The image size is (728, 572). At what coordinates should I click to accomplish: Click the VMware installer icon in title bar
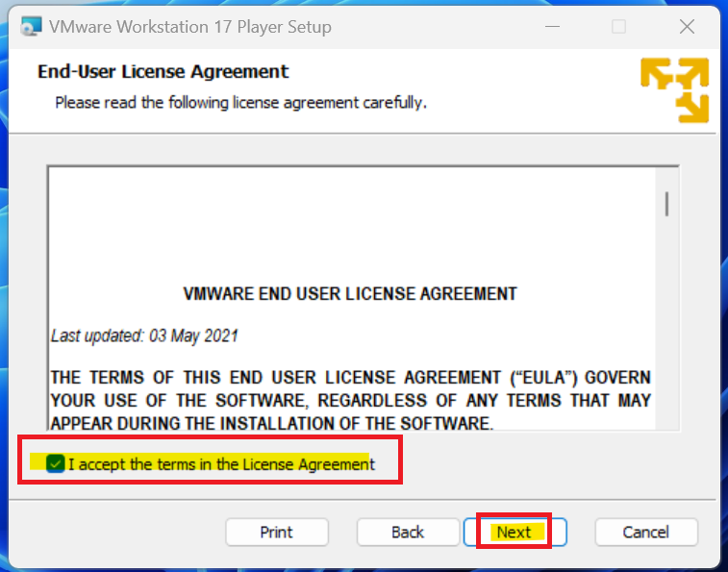[31, 27]
